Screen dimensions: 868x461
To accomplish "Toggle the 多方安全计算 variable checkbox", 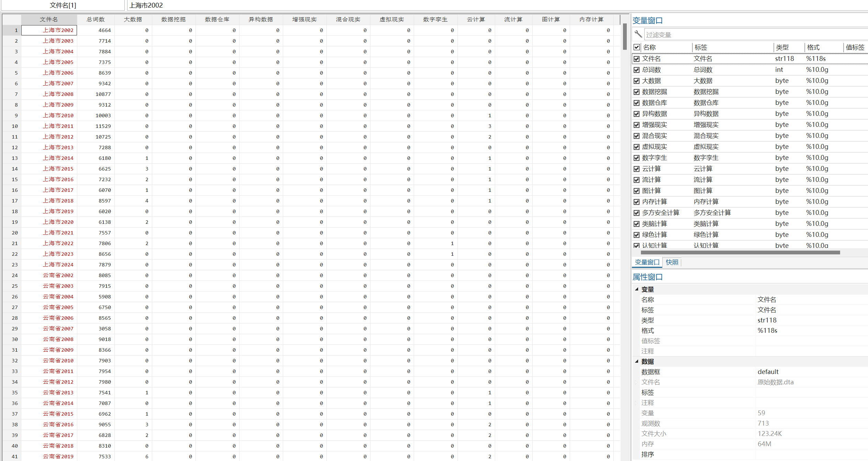I will [x=637, y=213].
